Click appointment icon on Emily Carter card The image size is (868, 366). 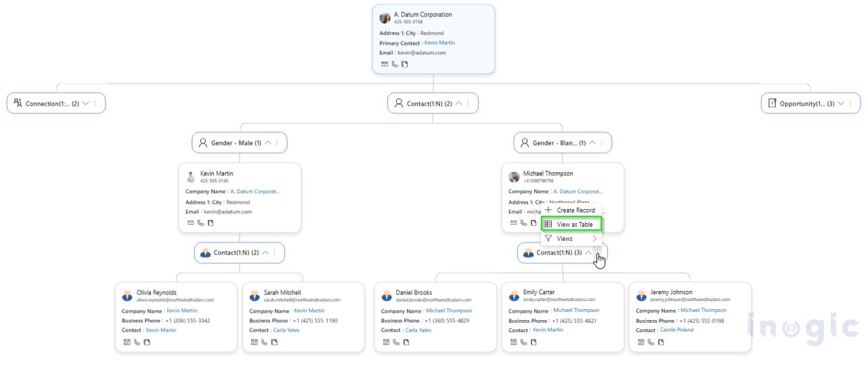[513, 342]
